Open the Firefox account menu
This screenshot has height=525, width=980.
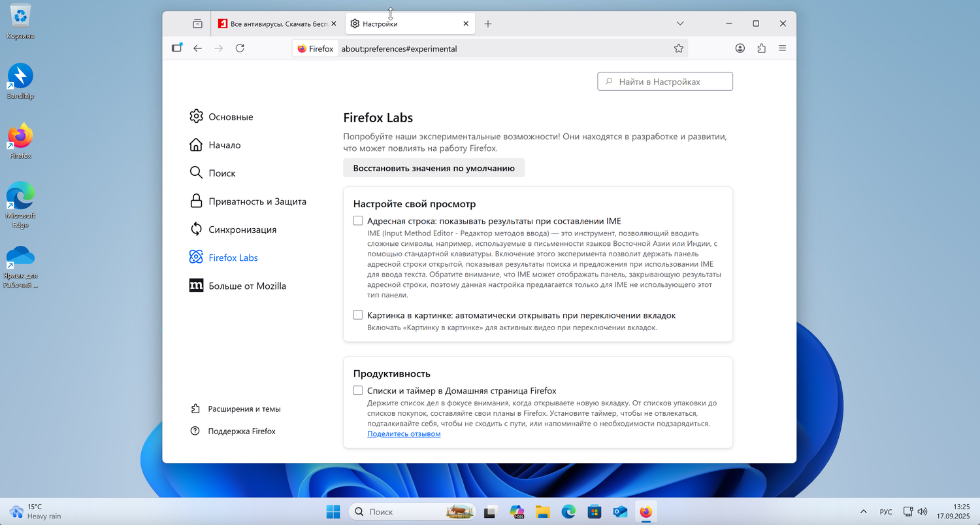click(x=740, y=48)
